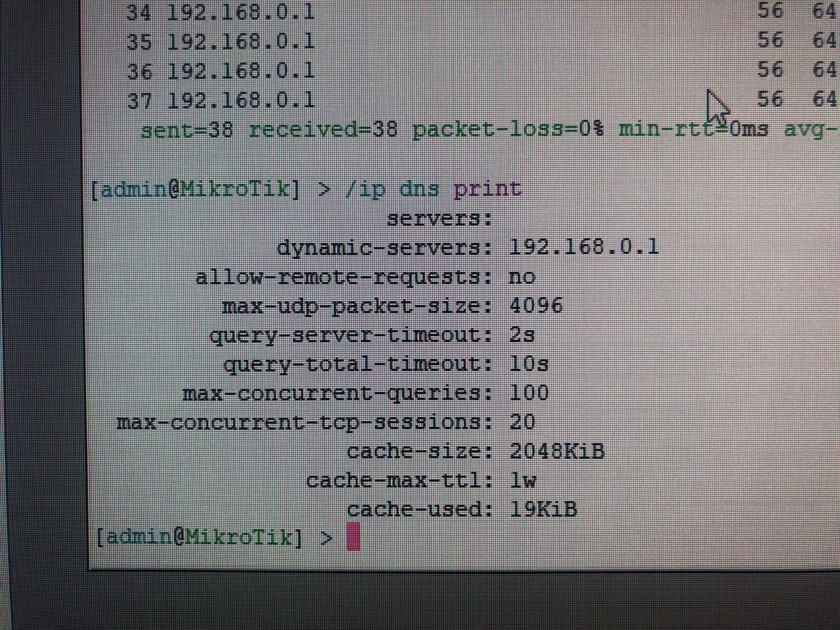Image resolution: width=840 pixels, height=630 pixels.
Task: Click the pink terminal cursor at prompt
Action: coord(354,536)
